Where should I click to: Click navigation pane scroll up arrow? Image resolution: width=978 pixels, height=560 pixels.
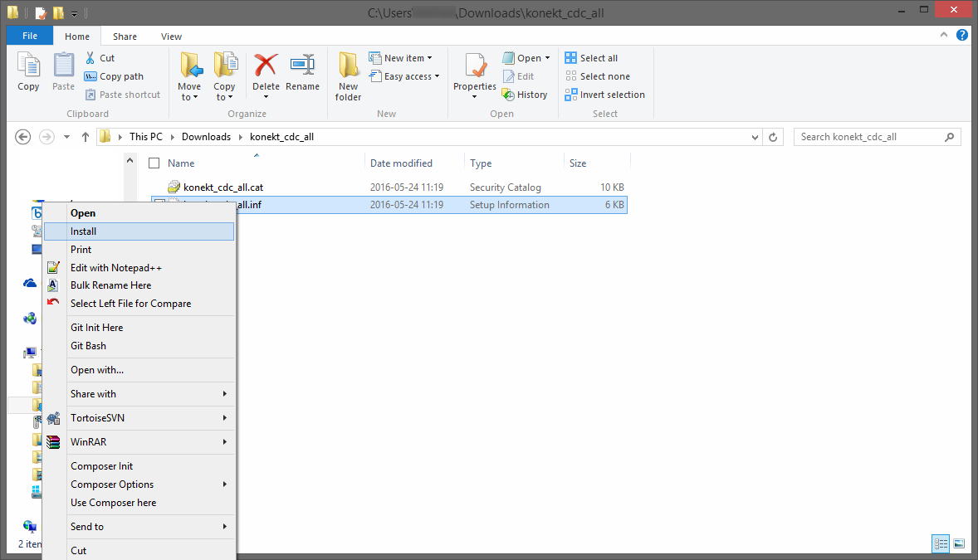[130, 160]
